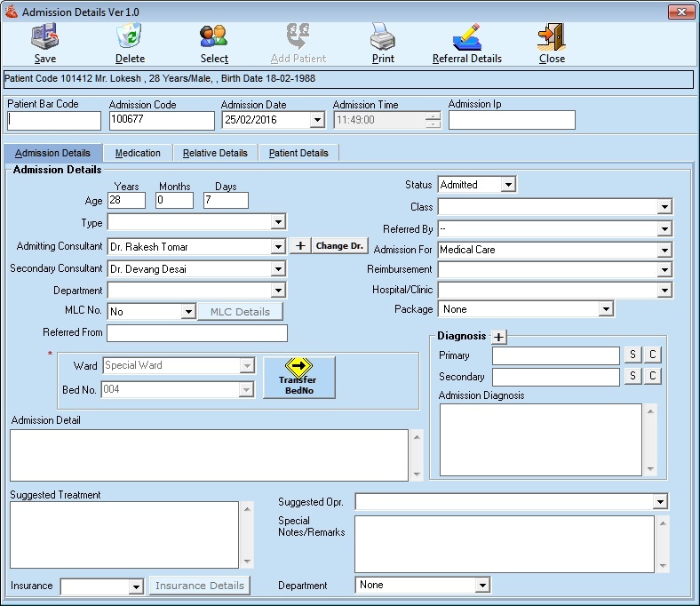Click the Admission Detail scrollbar down arrow
Image resolution: width=700 pixels, height=606 pixels.
coord(416,473)
